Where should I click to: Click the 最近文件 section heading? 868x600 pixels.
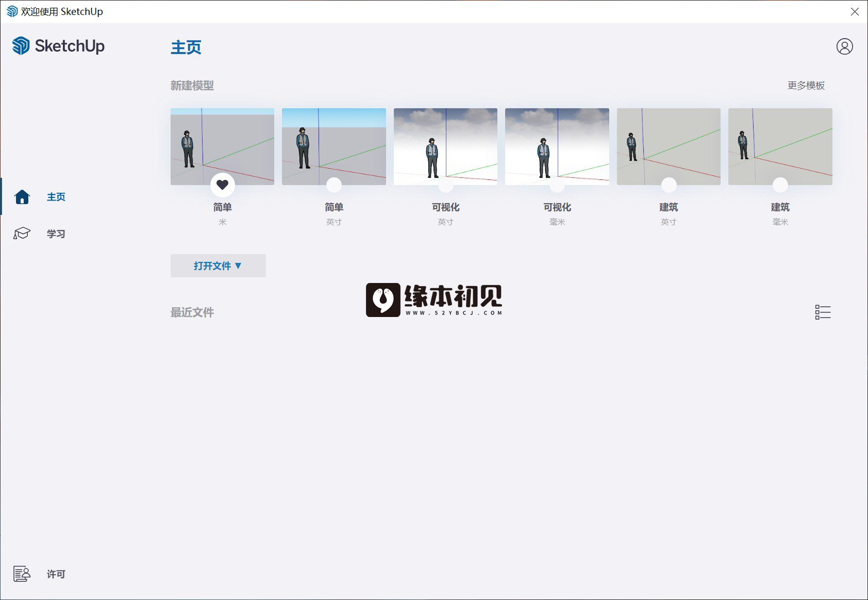pos(192,312)
